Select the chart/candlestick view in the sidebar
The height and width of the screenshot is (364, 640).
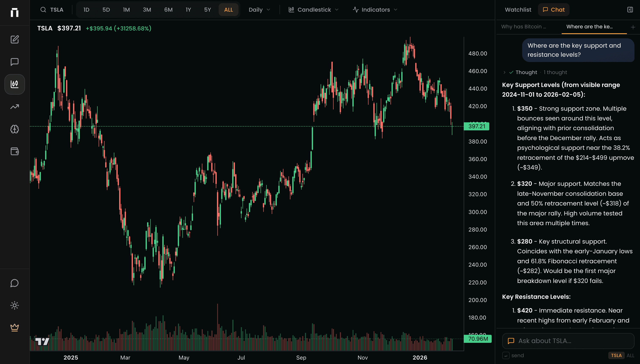pos(15,84)
